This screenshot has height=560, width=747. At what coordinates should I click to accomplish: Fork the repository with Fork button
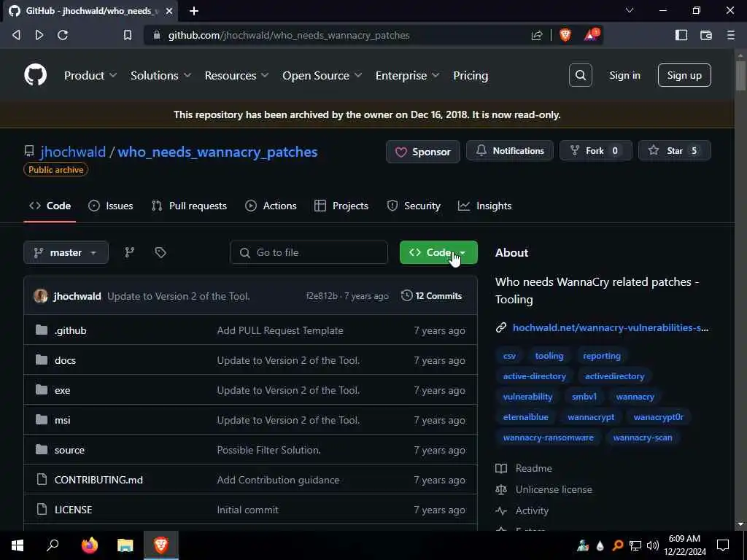[x=595, y=150]
